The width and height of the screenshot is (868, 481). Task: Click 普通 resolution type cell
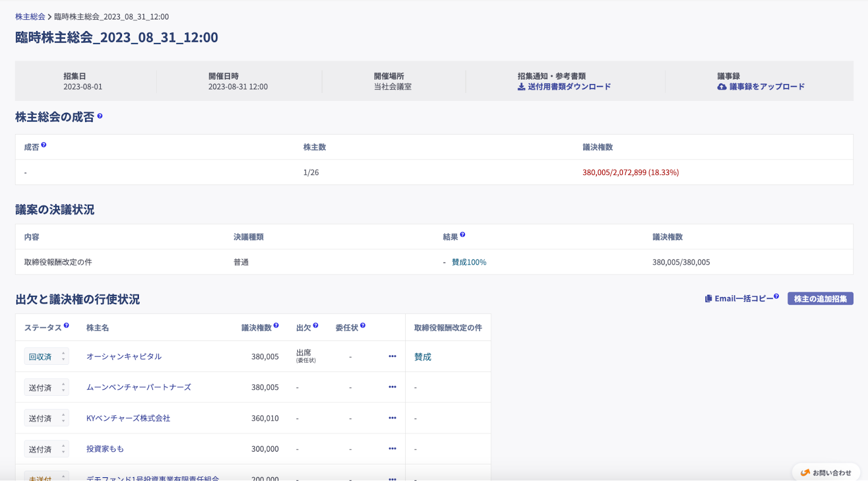point(241,262)
